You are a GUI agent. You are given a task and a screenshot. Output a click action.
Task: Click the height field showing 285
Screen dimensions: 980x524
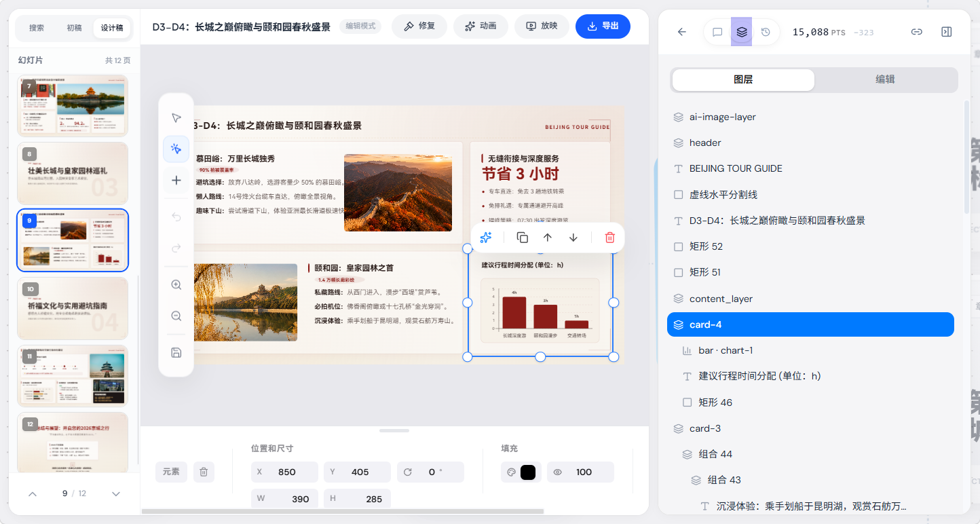358,499
